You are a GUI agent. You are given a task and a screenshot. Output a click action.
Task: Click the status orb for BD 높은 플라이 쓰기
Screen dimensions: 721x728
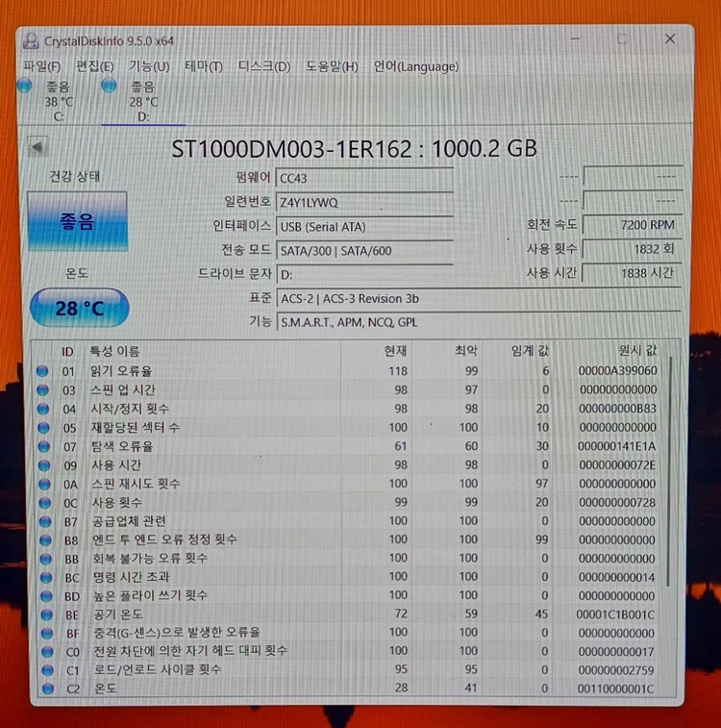point(46,596)
